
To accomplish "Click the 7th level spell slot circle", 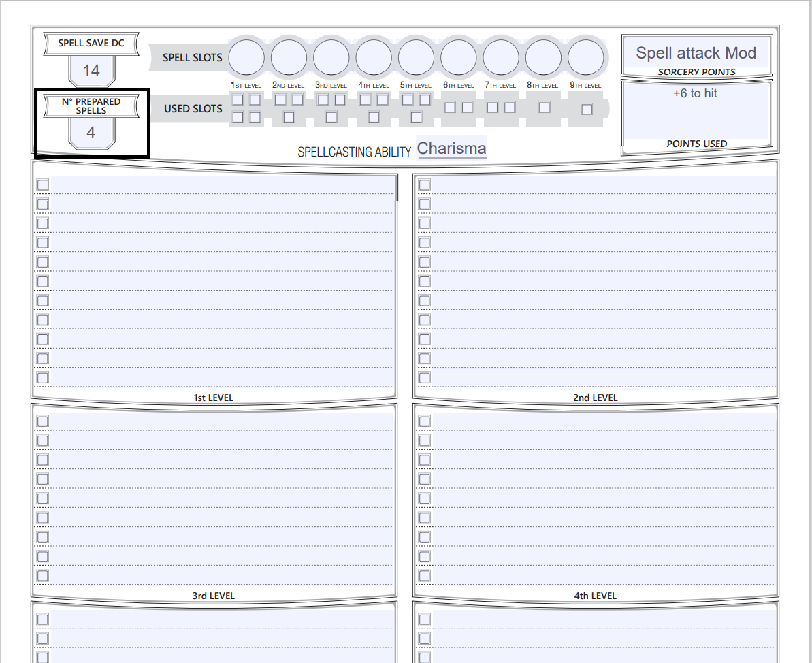I will point(501,57).
